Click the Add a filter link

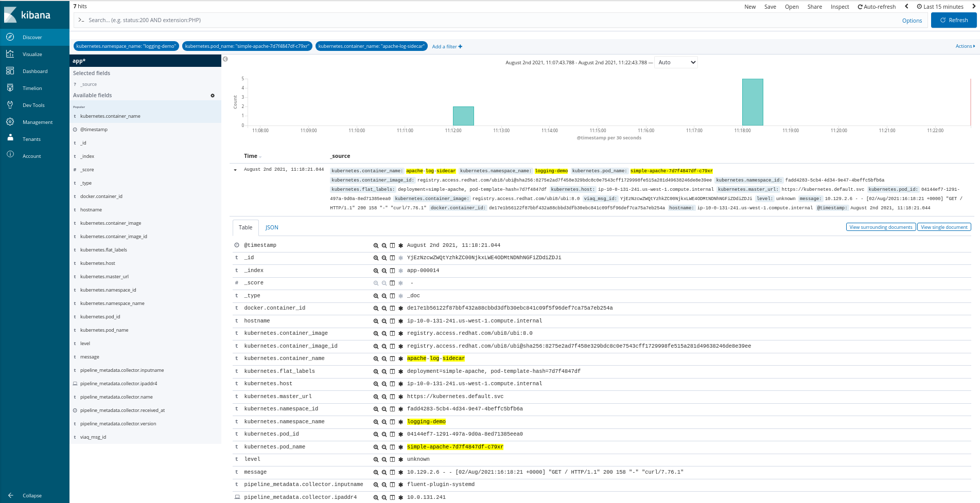pos(447,46)
